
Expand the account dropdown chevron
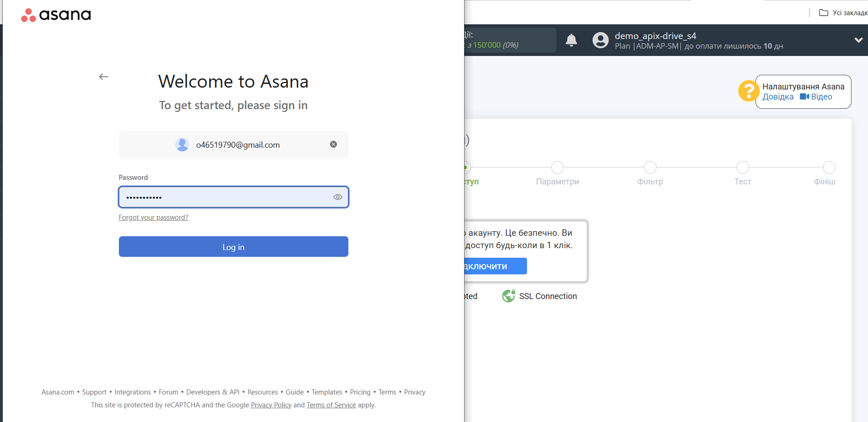(x=858, y=40)
